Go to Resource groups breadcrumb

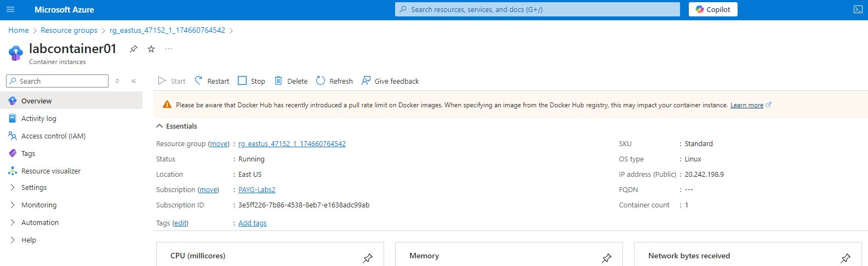tap(69, 30)
